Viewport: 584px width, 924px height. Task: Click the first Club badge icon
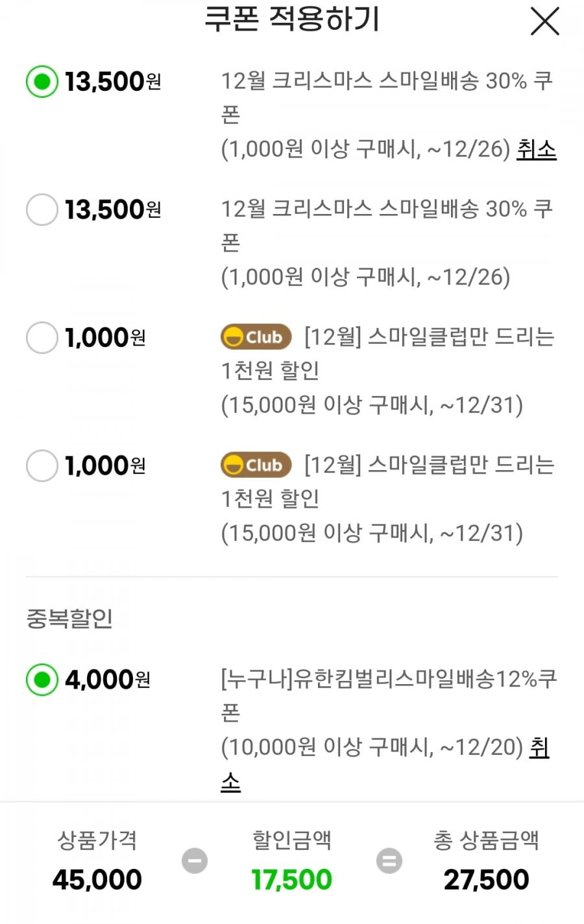coord(256,337)
